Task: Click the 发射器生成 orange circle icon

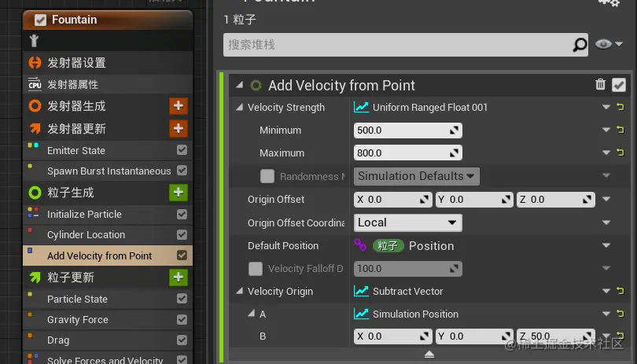Action: tap(35, 106)
